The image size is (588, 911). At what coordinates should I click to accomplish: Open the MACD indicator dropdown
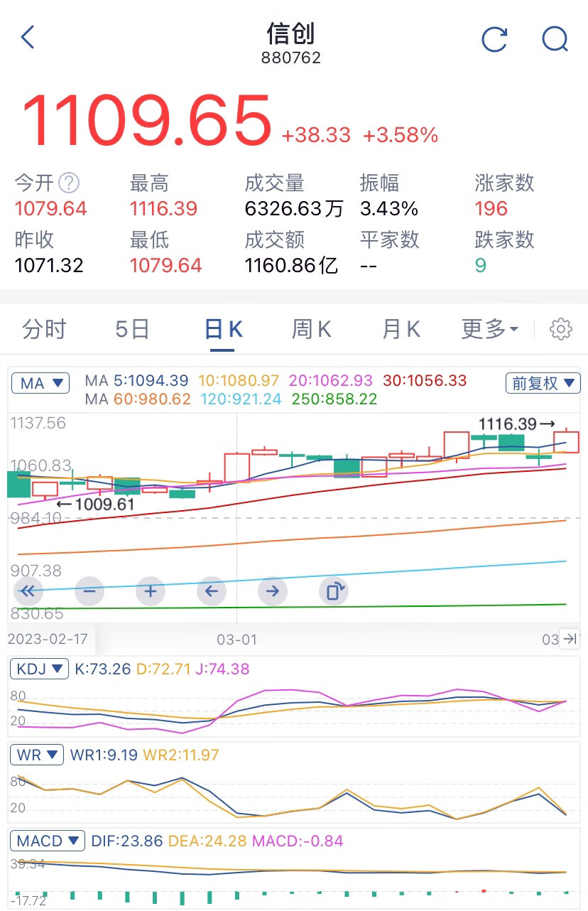[47, 841]
